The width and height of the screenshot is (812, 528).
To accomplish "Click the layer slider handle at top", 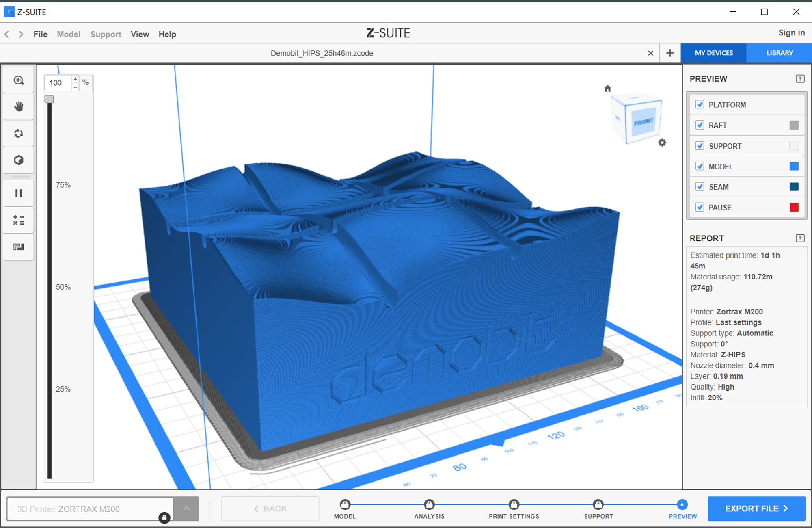I will tap(49, 99).
